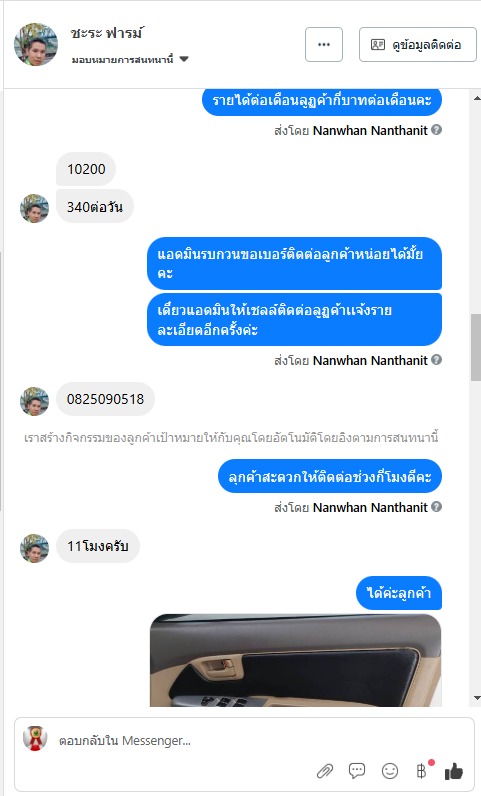The height and width of the screenshot is (796, 481).
Task: Select the 0825090518 phone number message
Action: pyautogui.click(x=105, y=399)
